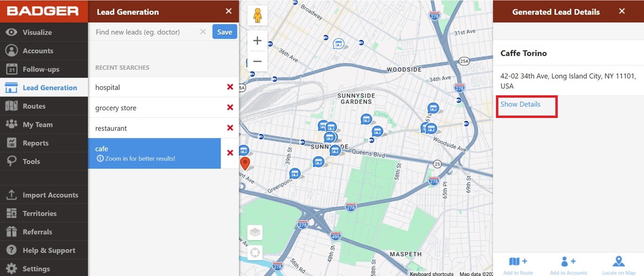The height and width of the screenshot is (276, 644).
Task: Center map on my current location
Action: (x=255, y=252)
